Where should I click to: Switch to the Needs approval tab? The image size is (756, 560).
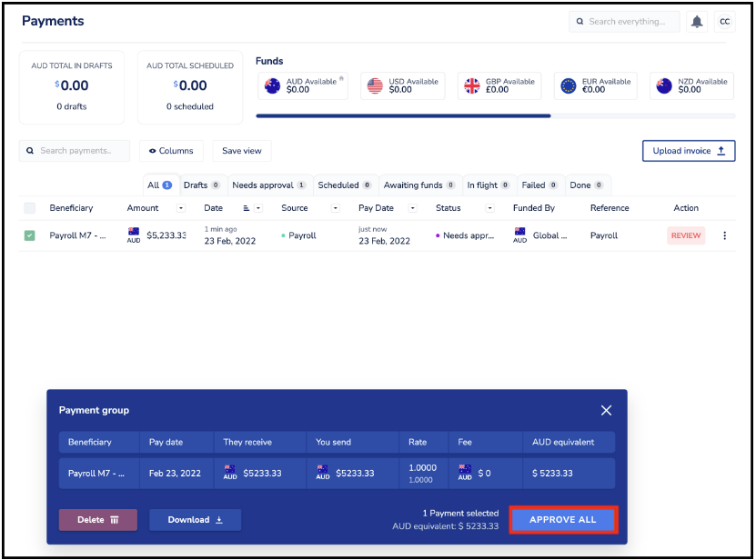[269, 185]
